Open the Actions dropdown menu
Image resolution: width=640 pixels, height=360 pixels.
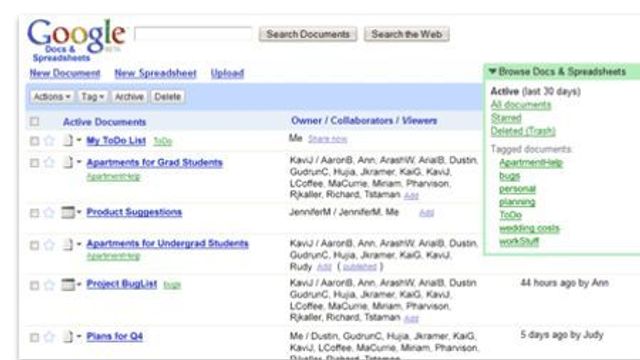pos(52,97)
